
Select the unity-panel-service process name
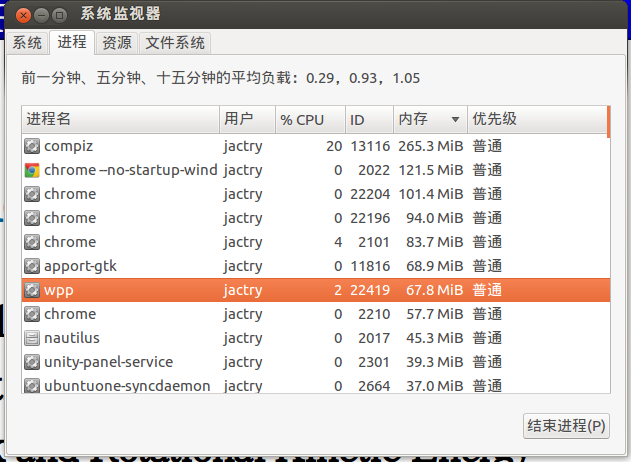pyautogui.click(x=109, y=362)
